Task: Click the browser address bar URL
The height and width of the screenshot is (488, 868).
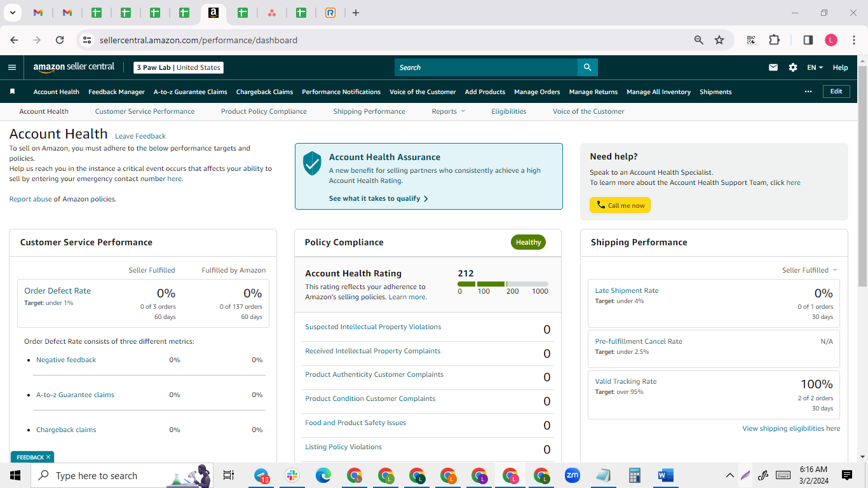Action: click(x=198, y=40)
